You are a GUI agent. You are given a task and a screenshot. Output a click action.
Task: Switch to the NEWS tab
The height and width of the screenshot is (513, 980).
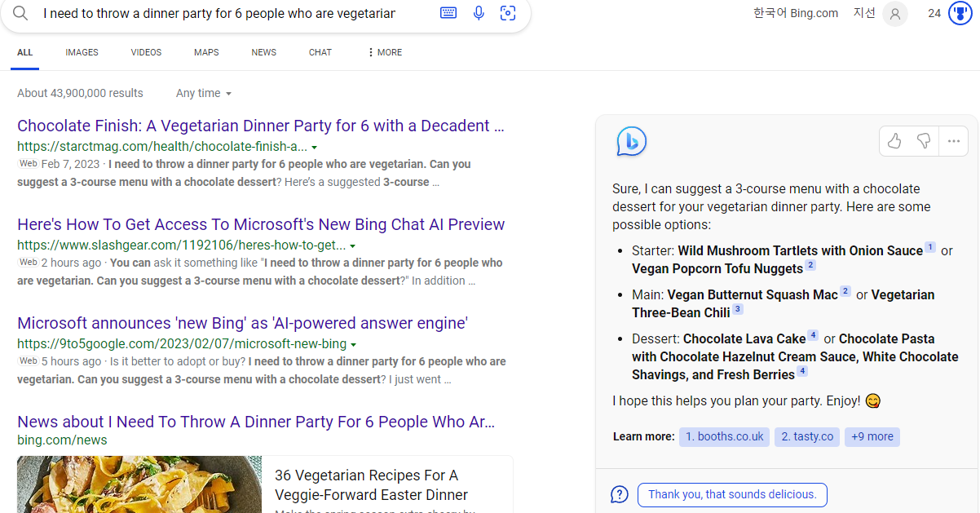(x=263, y=52)
